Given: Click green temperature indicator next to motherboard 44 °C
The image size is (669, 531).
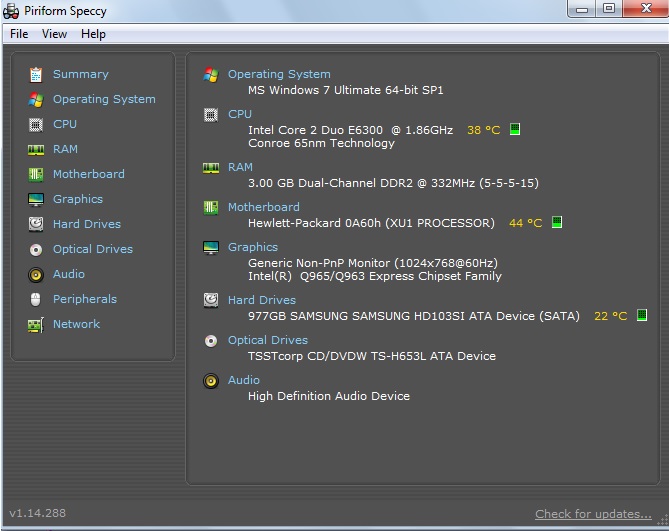Looking at the screenshot, I should click(x=557, y=222).
